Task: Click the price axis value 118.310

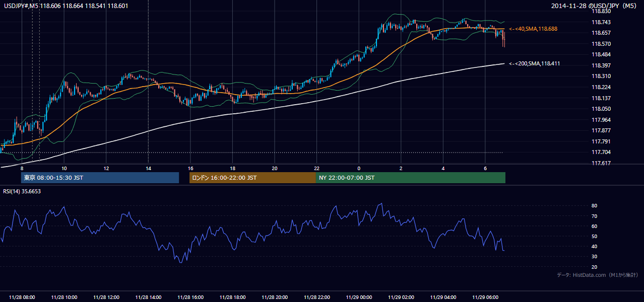Action: pos(600,77)
